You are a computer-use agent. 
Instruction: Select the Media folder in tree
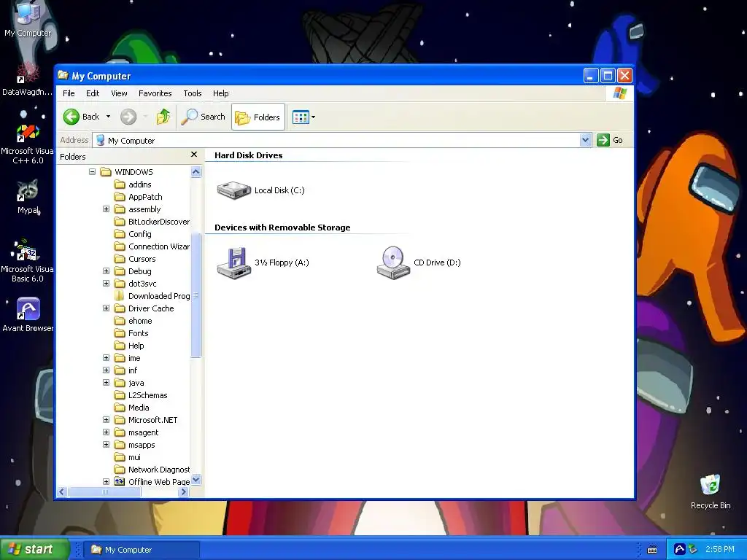[132, 407]
